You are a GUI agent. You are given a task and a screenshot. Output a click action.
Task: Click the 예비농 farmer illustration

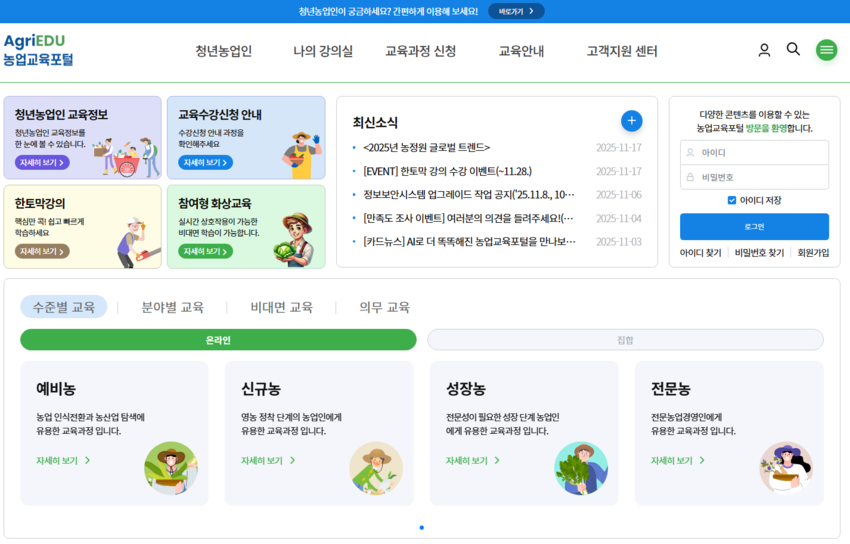tap(171, 468)
